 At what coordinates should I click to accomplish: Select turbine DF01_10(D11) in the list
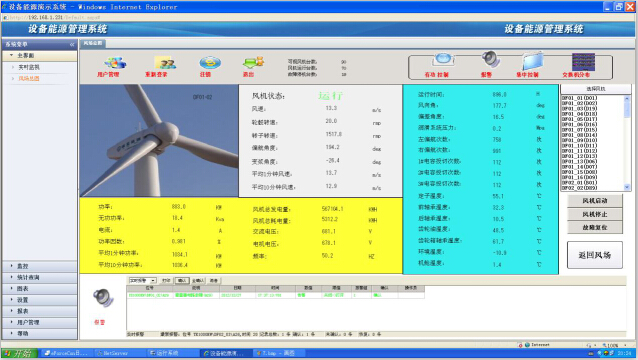pos(579,146)
